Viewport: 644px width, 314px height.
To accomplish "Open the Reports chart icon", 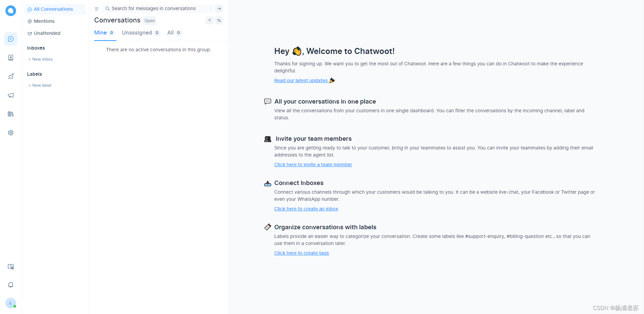I will coord(11,76).
